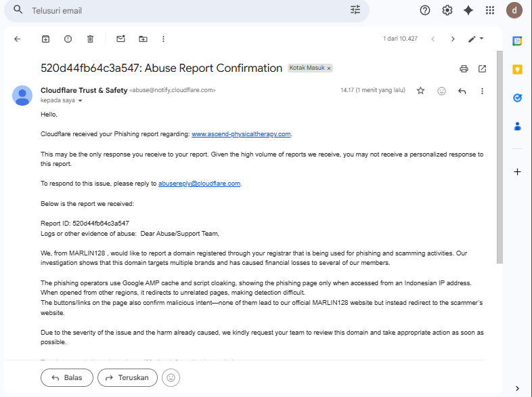Reply using header arrow icon
The image size is (532, 397).
tap(462, 91)
